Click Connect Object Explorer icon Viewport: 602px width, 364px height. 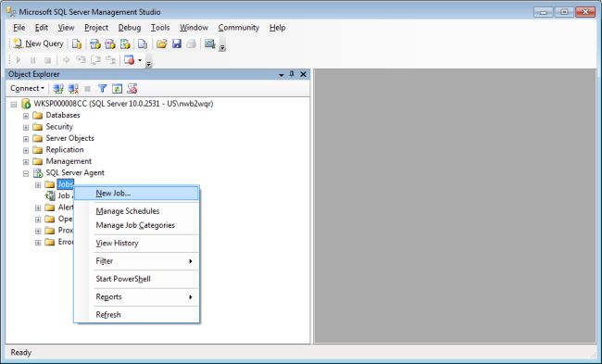(x=58, y=89)
